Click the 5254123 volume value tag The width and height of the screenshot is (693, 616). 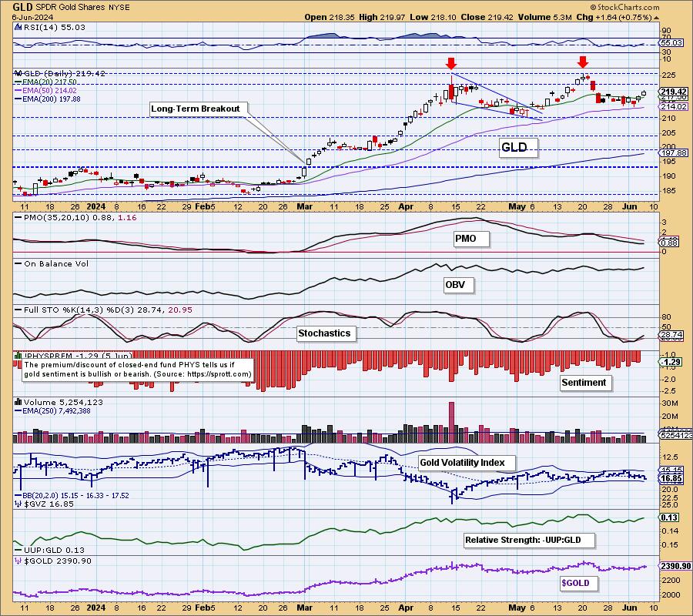coord(676,436)
